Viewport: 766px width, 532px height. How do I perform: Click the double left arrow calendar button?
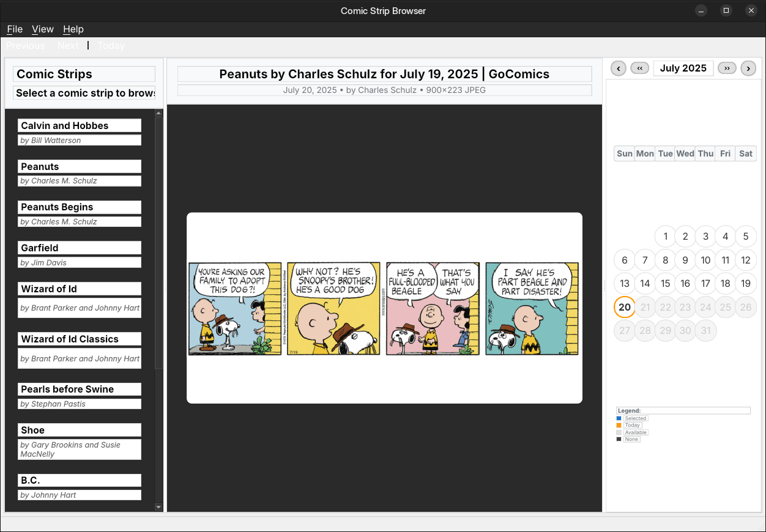point(639,68)
